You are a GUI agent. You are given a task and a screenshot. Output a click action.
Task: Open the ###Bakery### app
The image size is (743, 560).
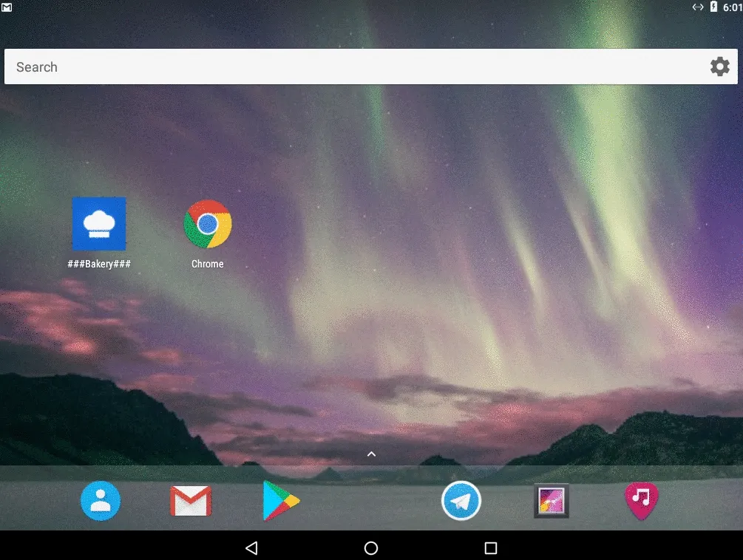99,224
